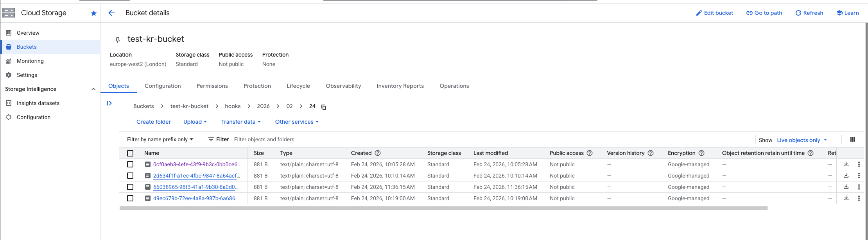Click the help icon next to Created

(378, 153)
